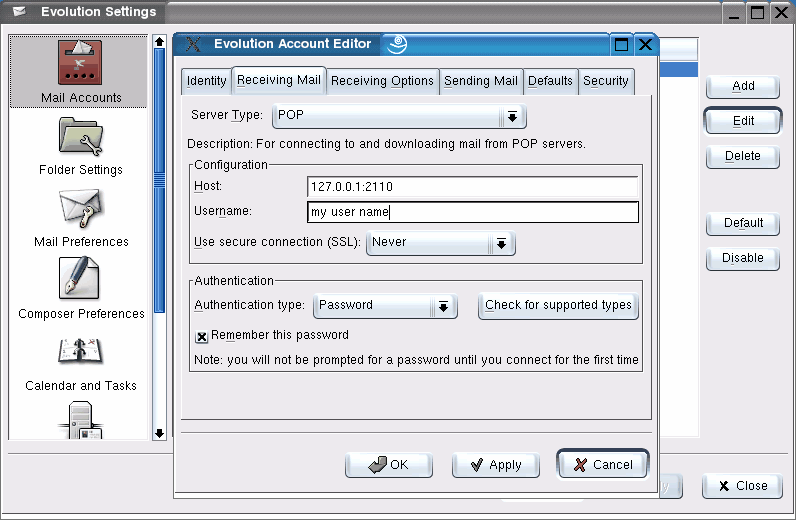Click the sidebar scrollbar down arrow
Image resolution: width=796 pixels, height=520 pixels.
[159, 433]
